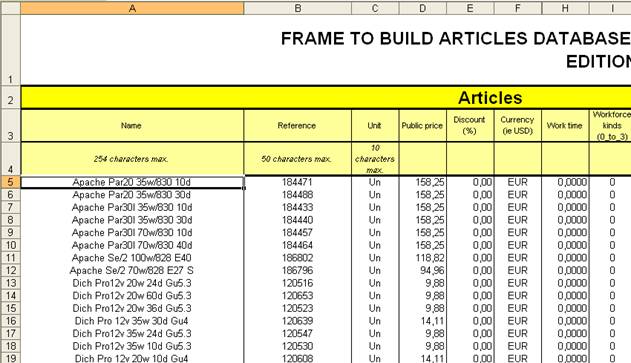631x363 pixels.
Task: Select Unit cell 'Un' in row 5
Action: click(375, 182)
